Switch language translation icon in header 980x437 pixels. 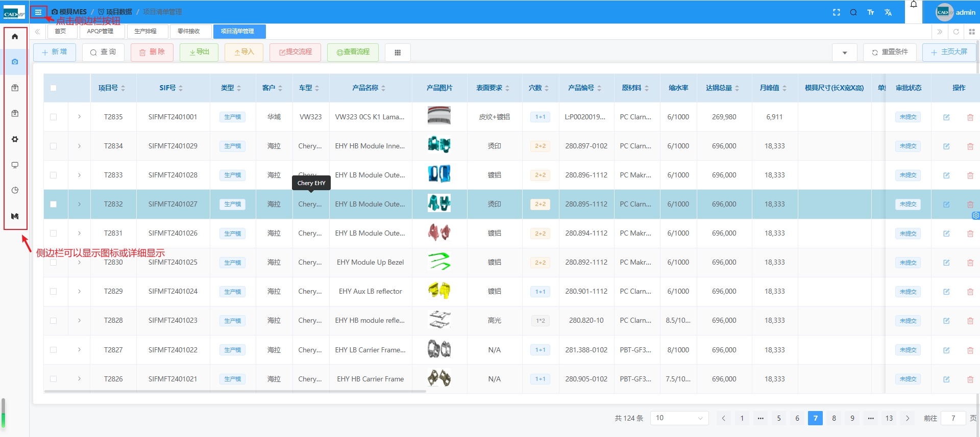[x=888, y=12]
